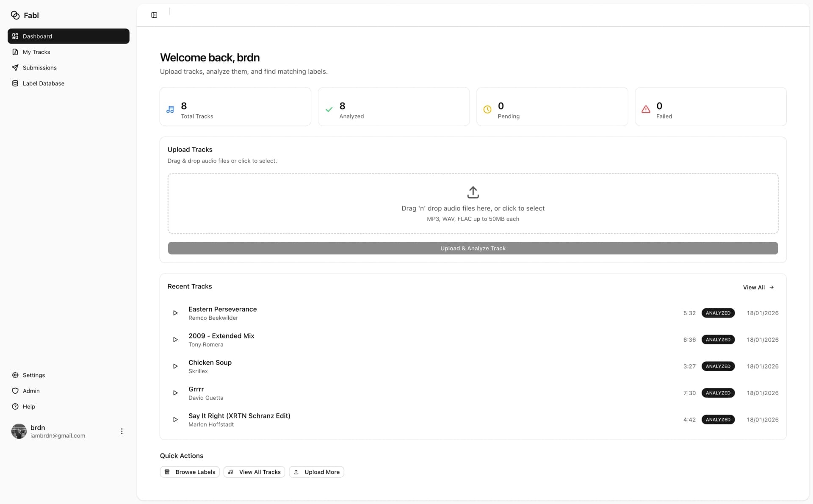The height and width of the screenshot is (504, 813).
Task: Open user menu three-dots next to brdn
Action: [x=122, y=431]
